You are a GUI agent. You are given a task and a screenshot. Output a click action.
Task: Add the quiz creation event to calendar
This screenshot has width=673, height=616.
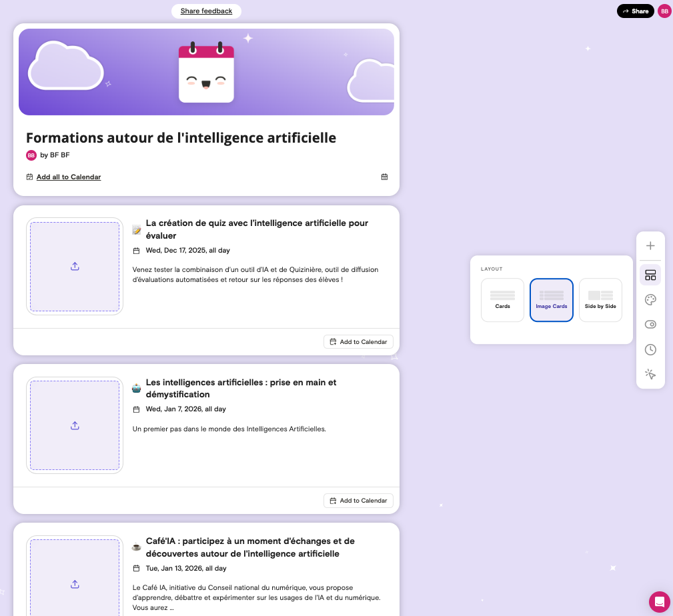pyautogui.click(x=358, y=342)
